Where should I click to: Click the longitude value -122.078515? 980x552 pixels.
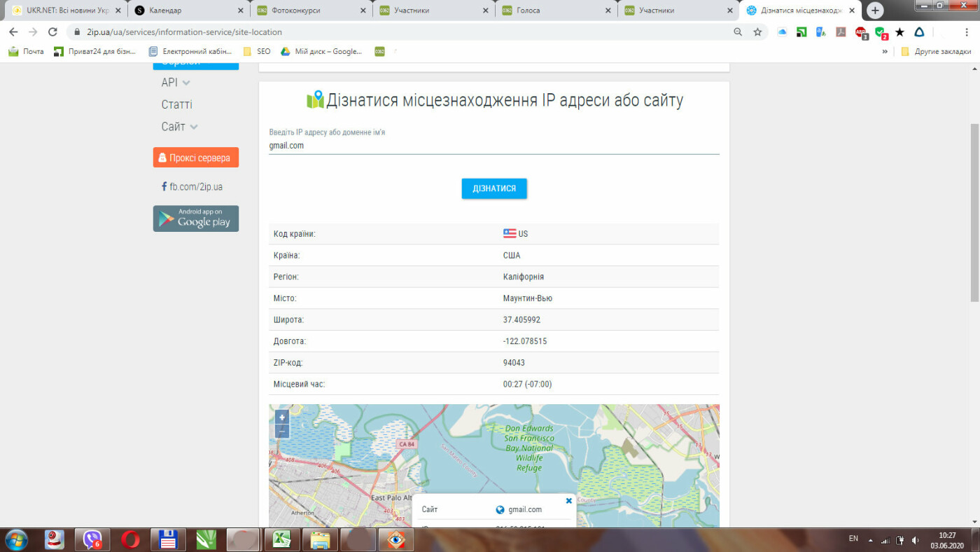click(x=525, y=341)
